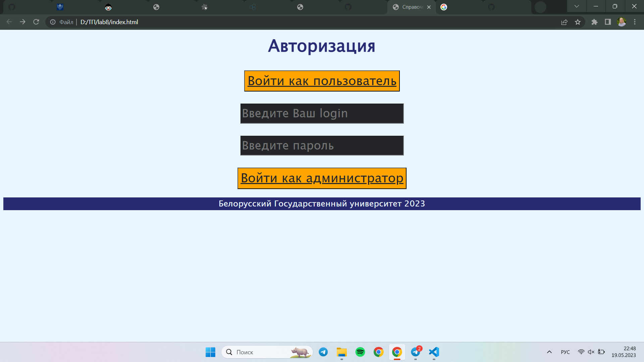
Task: Open the browser extensions puzzle icon
Action: [x=594, y=22]
